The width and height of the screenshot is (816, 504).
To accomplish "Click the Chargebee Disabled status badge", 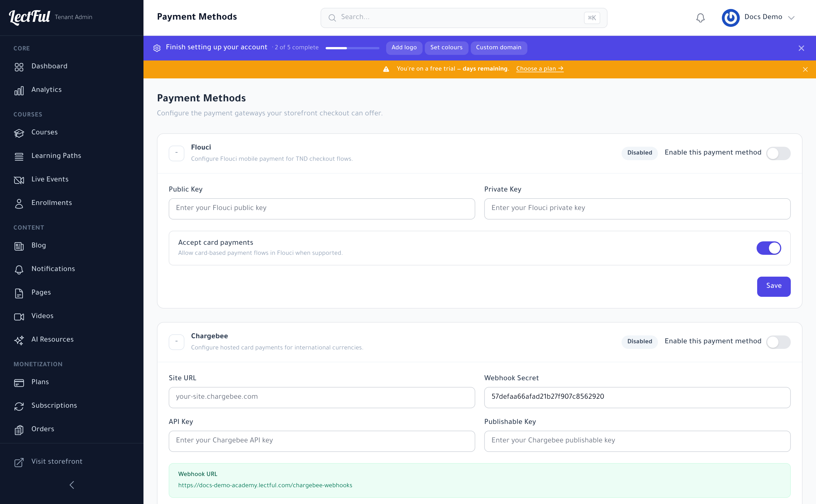I will point(639,342).
